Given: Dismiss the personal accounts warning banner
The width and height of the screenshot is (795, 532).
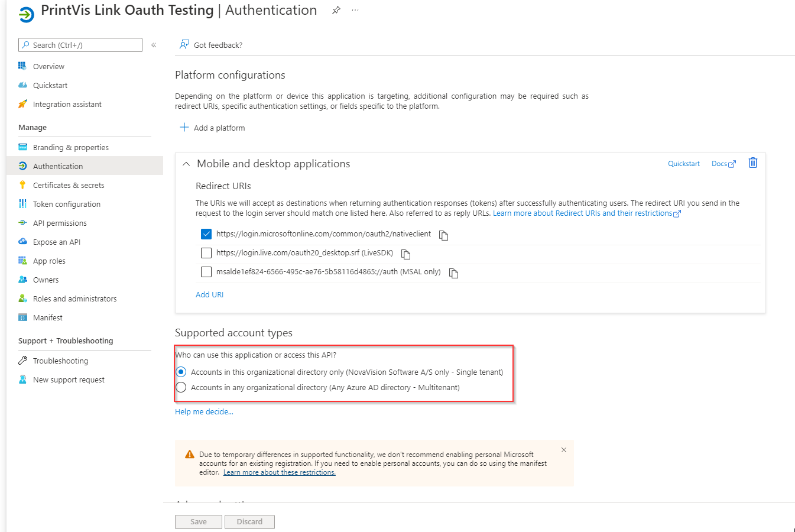Looking at the screenshot, I should [564, 450].
